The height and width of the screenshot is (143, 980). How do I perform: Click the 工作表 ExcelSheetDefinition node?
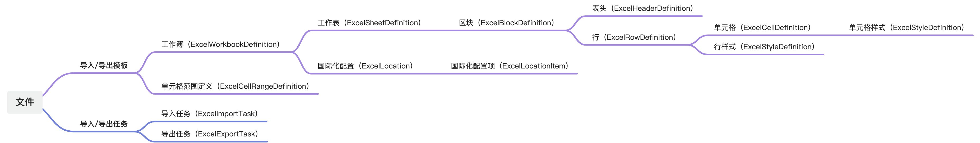pos(369,23)
